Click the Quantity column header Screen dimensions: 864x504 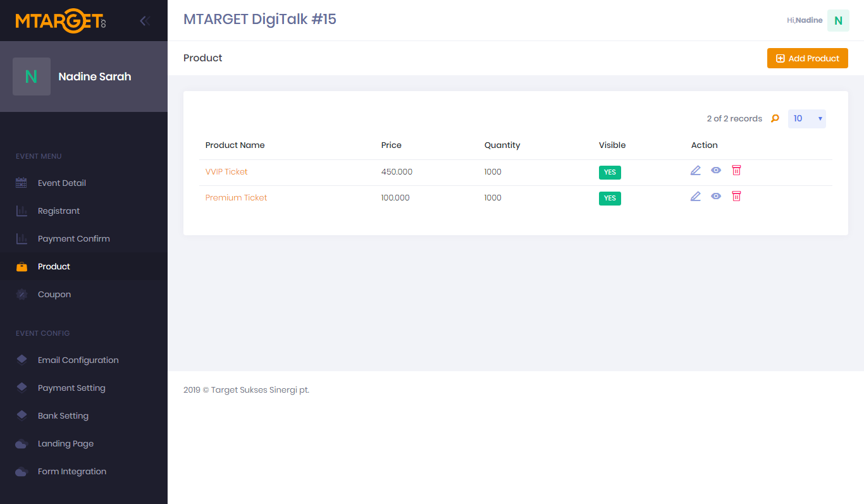point(502,145)
